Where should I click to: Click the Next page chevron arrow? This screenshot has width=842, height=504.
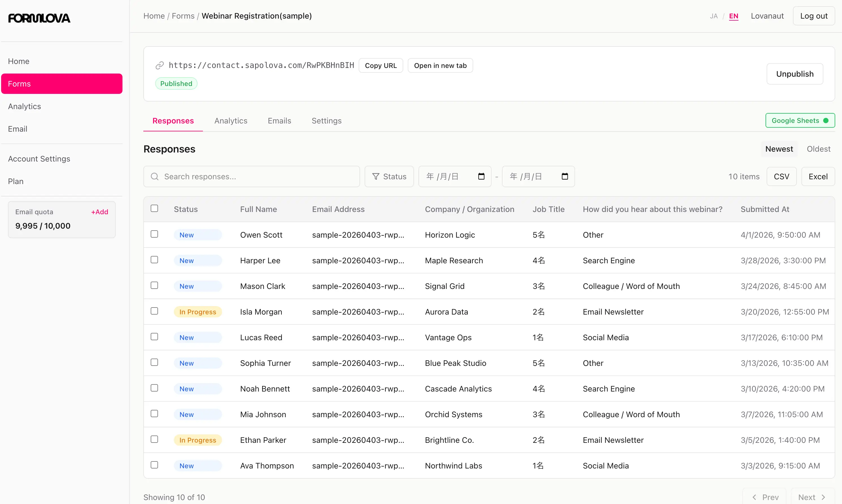click(823, 497)
